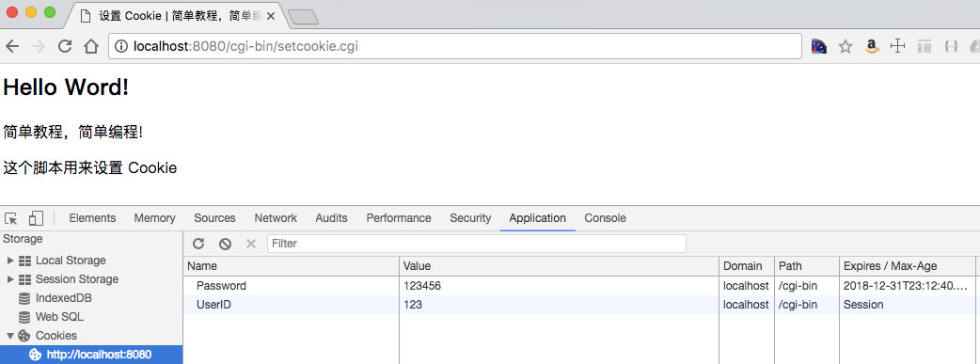Image resolution: width=980 pixels, height=364 pixels.
Task: Clear all cookies with the block icon
Action: [x=225, y=244]
